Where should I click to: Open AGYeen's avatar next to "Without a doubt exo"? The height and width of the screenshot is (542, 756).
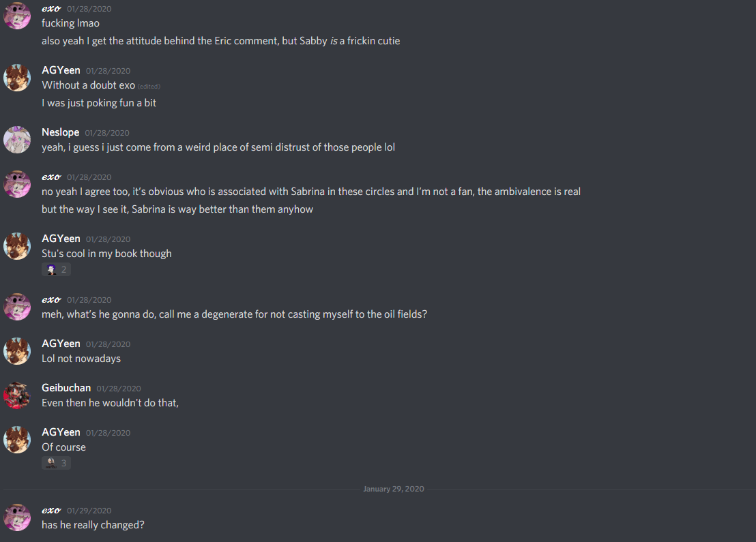pyautogui.click(x=17, y=78)
